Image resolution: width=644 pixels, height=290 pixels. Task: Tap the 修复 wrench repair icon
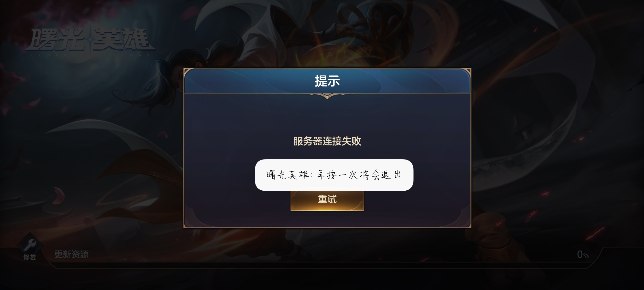click(x=30, y=245)
